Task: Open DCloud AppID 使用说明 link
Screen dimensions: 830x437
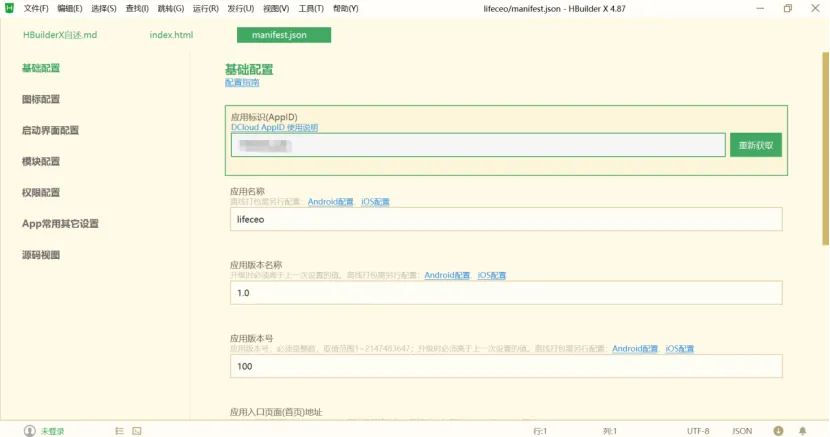Action: [274, 128]
